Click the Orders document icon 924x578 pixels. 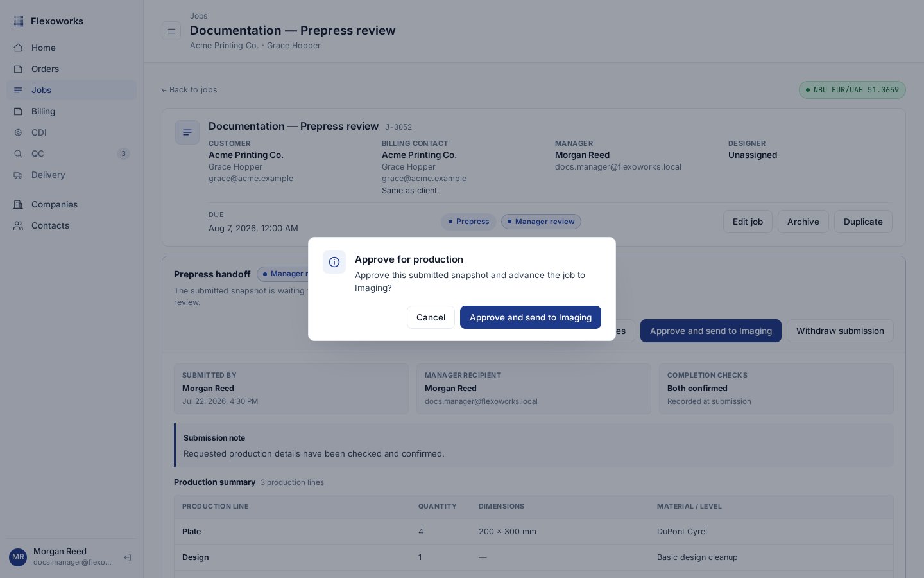pos(18,69)
